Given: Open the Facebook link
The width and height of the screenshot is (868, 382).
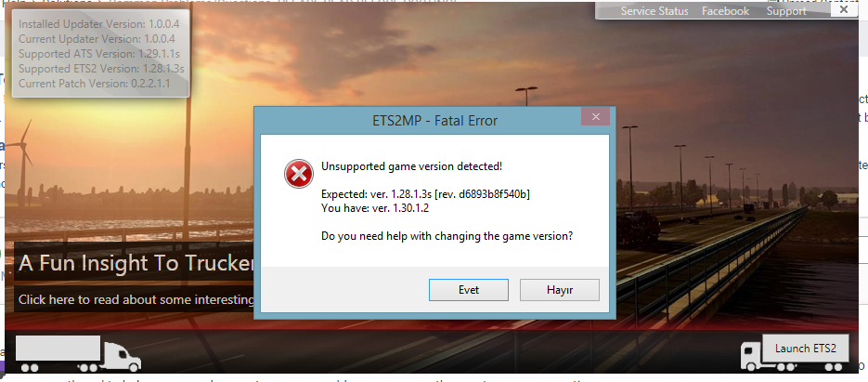Looking at the screenshot, I should point(725,11).
